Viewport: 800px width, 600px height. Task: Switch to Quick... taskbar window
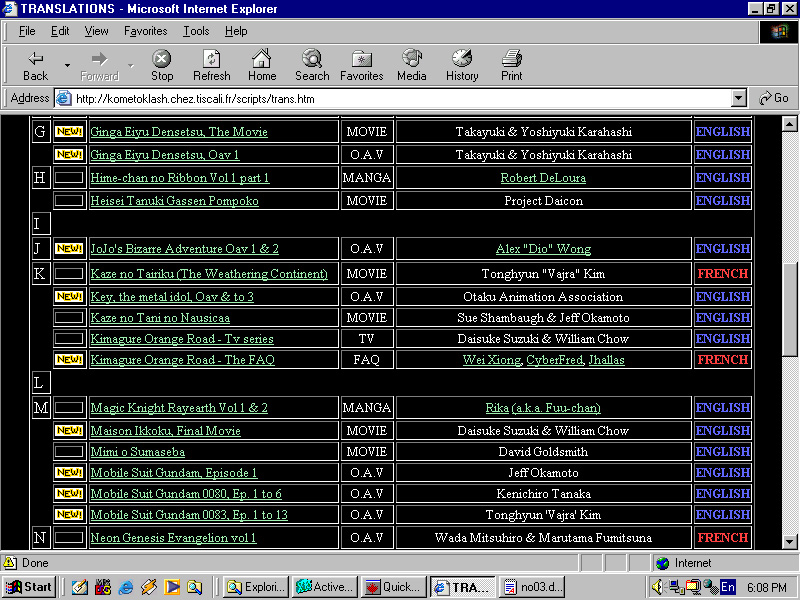393,587
